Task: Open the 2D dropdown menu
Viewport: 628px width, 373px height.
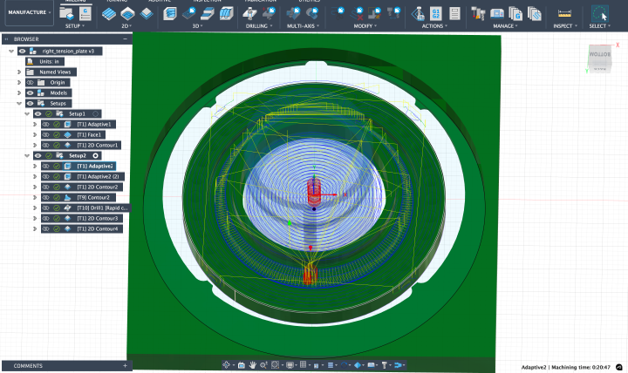Action: click(127, 26)
